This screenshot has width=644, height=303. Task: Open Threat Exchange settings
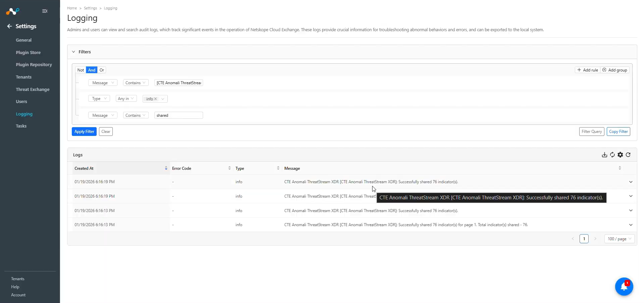click(33, 89)
